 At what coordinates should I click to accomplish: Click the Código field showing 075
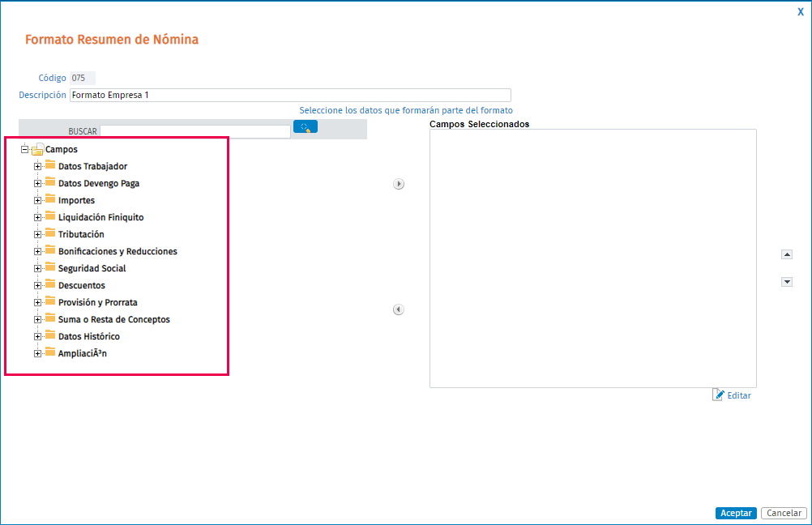click(83, 78)
